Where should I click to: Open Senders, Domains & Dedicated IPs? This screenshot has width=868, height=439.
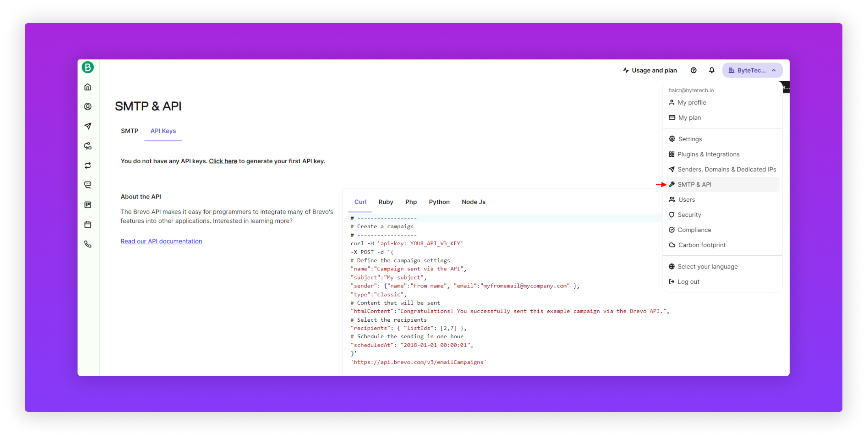(x=726, y=169)
